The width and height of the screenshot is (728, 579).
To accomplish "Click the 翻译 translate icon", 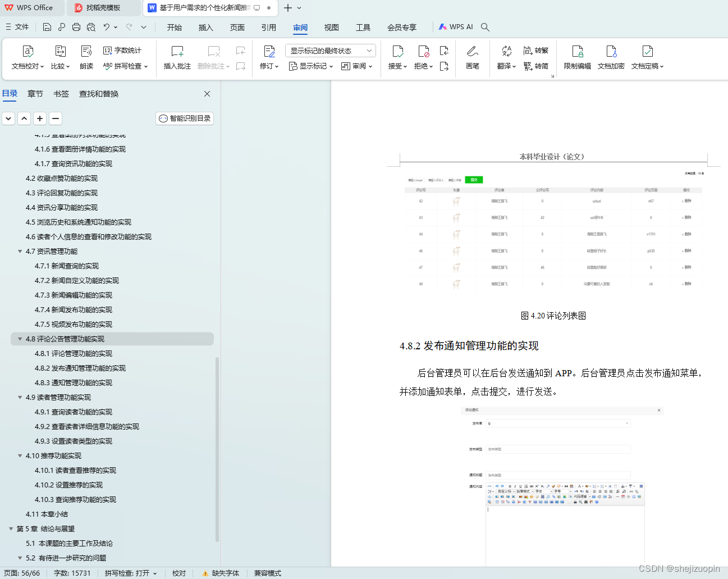I will (x=506, y=58).
